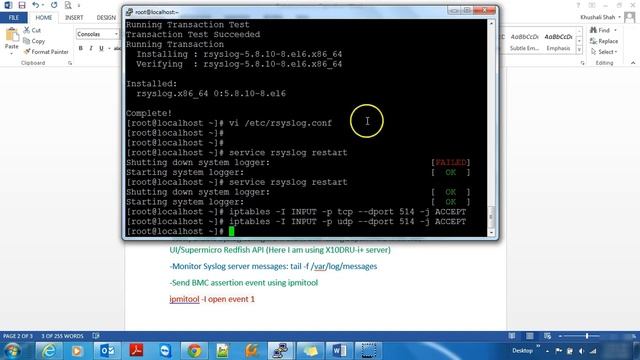Open Windows Media Player from the taskbar
Screen dimensions: 640x360
point(77,351)
